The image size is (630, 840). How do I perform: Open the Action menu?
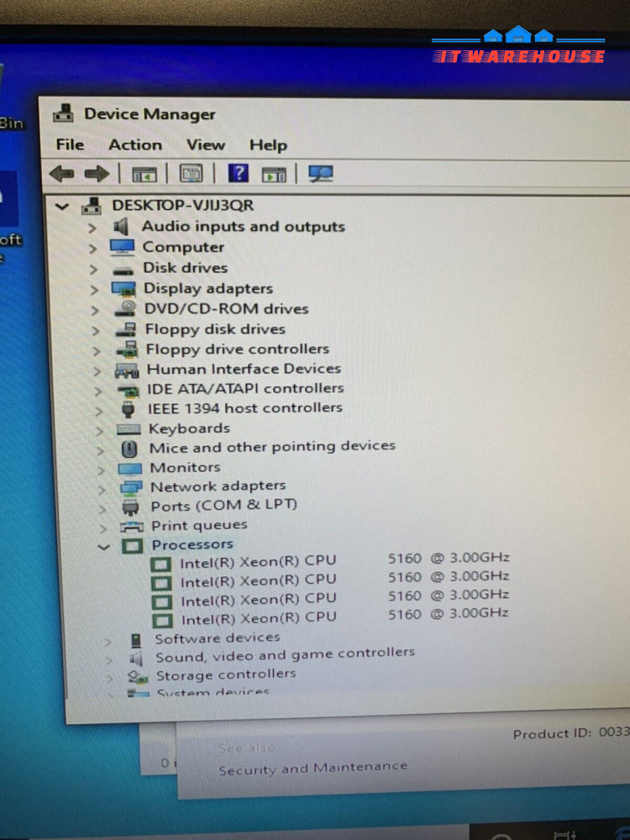(x=135, y=144)
